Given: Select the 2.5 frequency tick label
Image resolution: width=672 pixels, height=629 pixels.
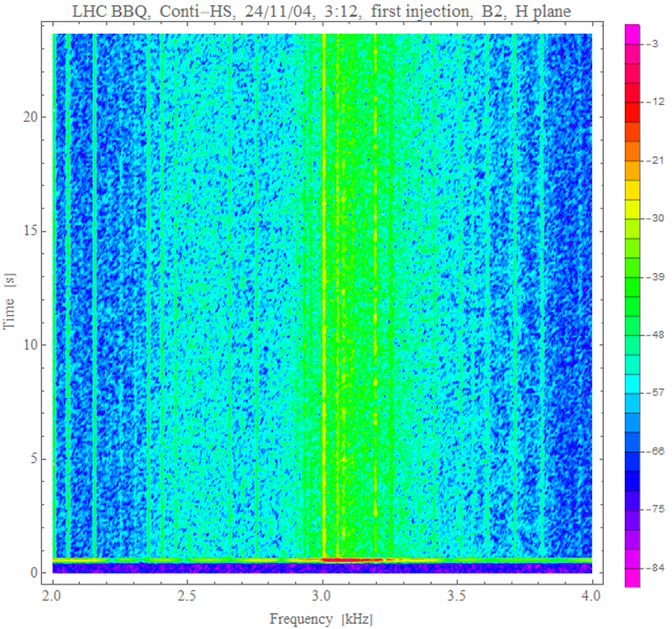Looking at the screenshot, I should 187,595.
